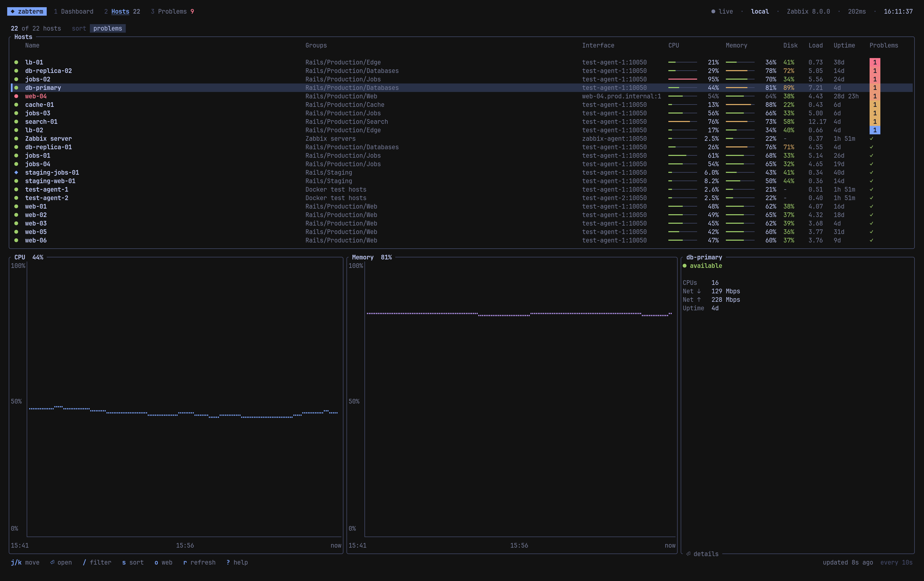Click the blue diamond status icon for staging-jobs-01
The width and height of the screenshot is (924, 581).
16,172
